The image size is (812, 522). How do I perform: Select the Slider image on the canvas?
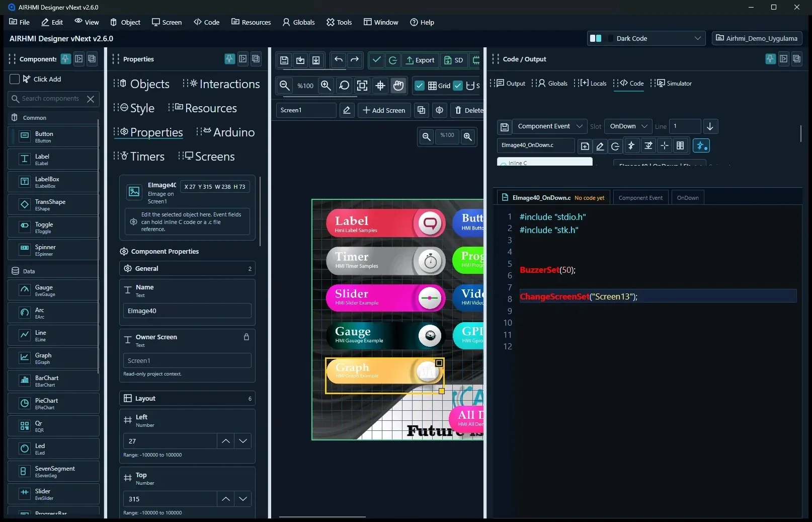coord(385,297)
